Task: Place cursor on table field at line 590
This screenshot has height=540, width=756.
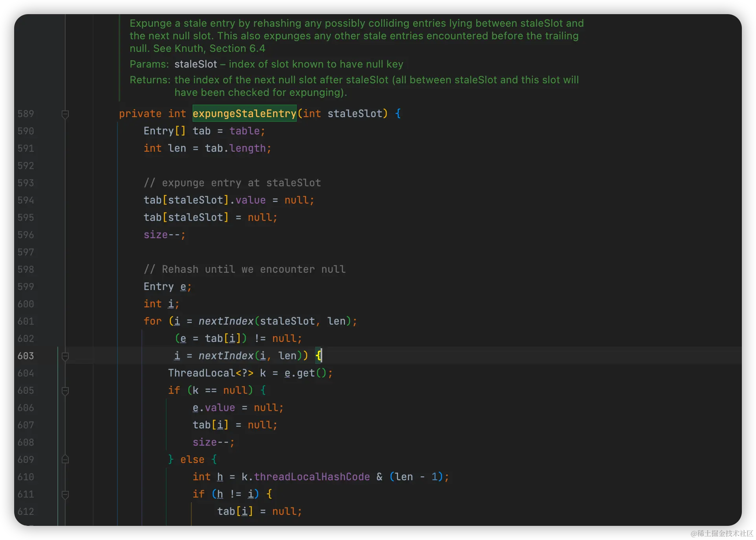Action: coord(244,131)
